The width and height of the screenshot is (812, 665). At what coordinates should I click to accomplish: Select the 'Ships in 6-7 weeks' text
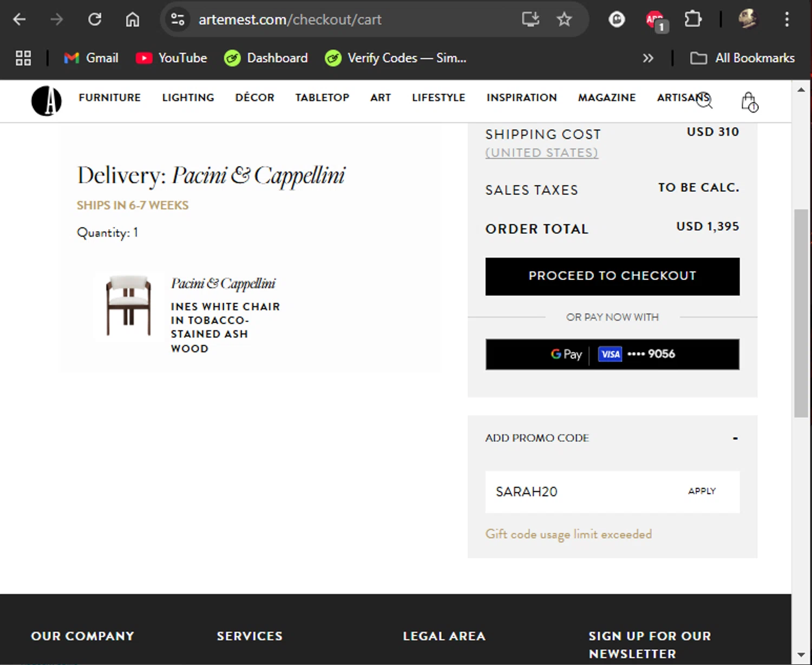point(133,205)
